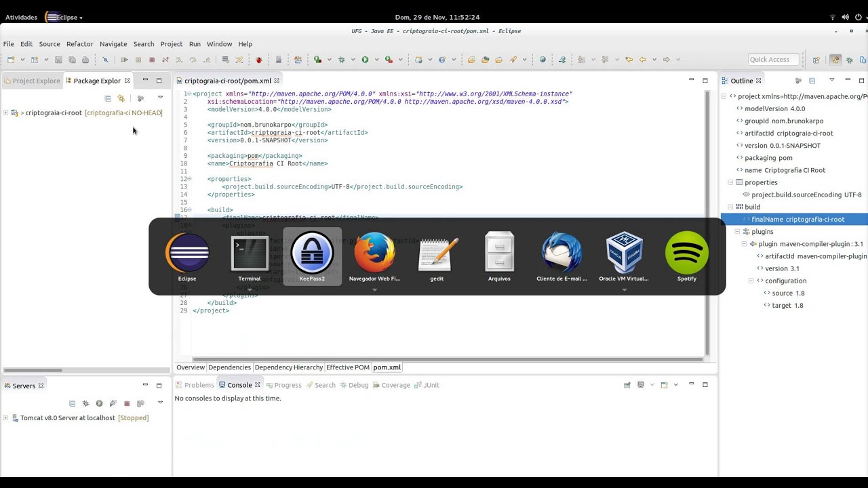Collapse the properties node in Outline
Screen dimensions: 868x488
point(730,182)
